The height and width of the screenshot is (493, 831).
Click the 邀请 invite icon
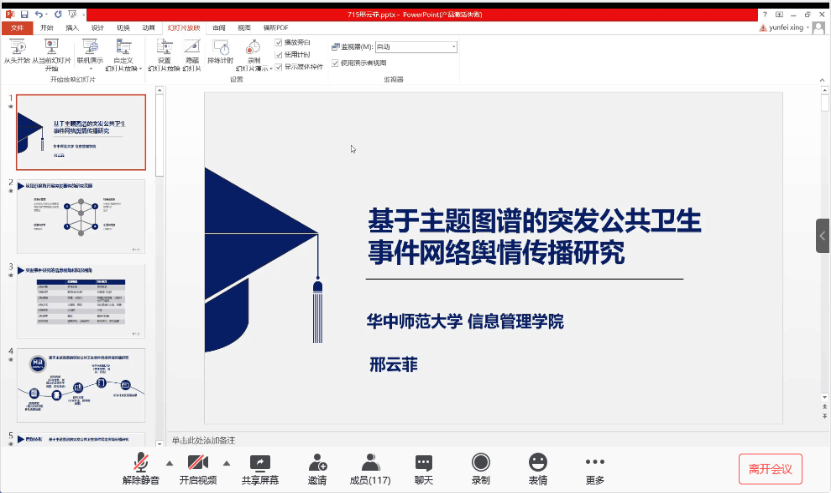point(317,462)
